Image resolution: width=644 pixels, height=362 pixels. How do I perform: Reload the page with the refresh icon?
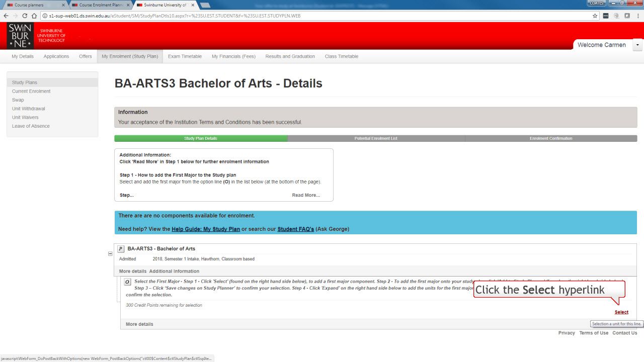tap(24, 16)
